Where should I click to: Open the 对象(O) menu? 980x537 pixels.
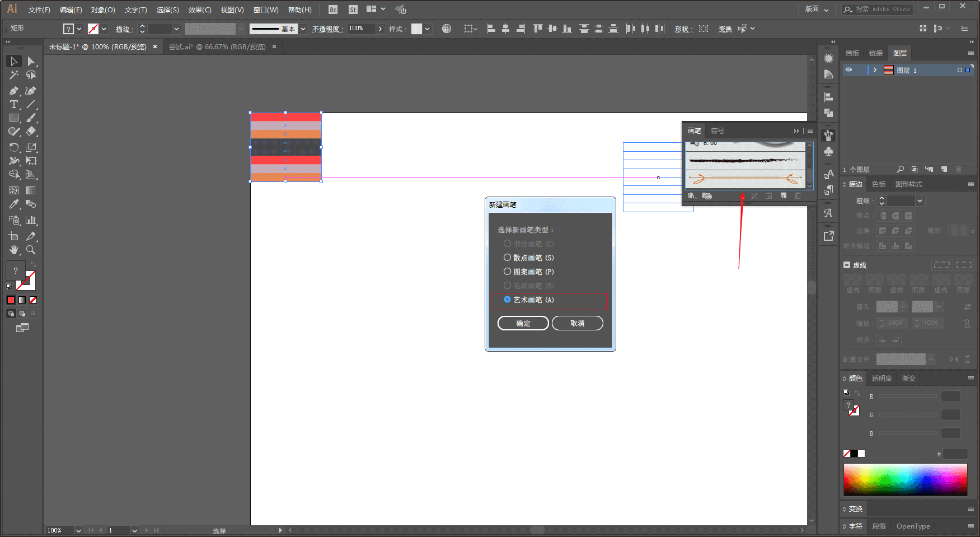click(x=103, y=10)
